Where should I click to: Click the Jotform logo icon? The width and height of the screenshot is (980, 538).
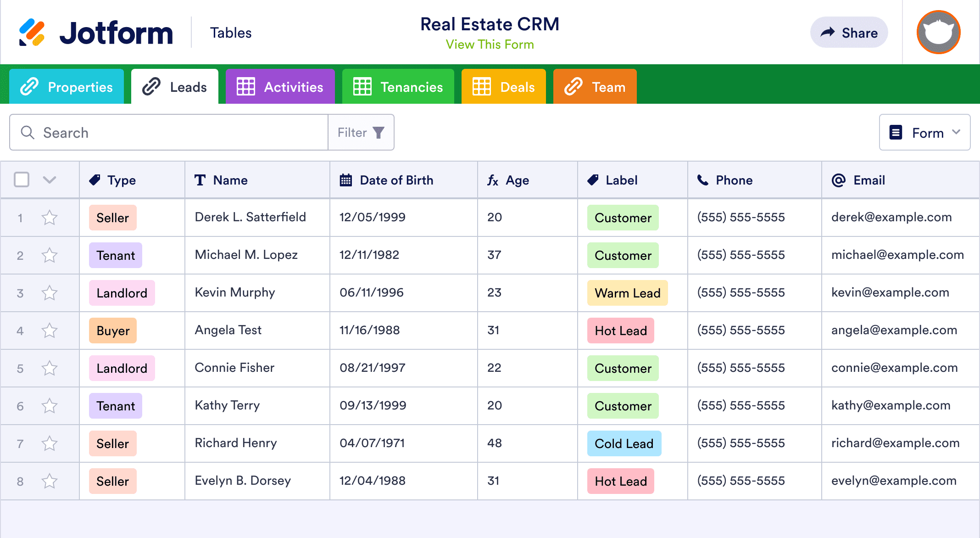(32, 33)
